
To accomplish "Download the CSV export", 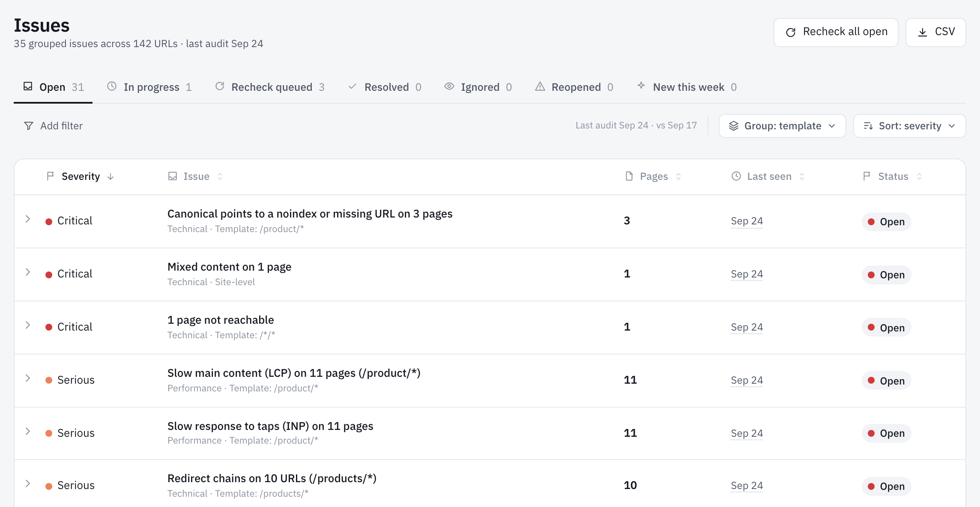I will click(935, 32).
